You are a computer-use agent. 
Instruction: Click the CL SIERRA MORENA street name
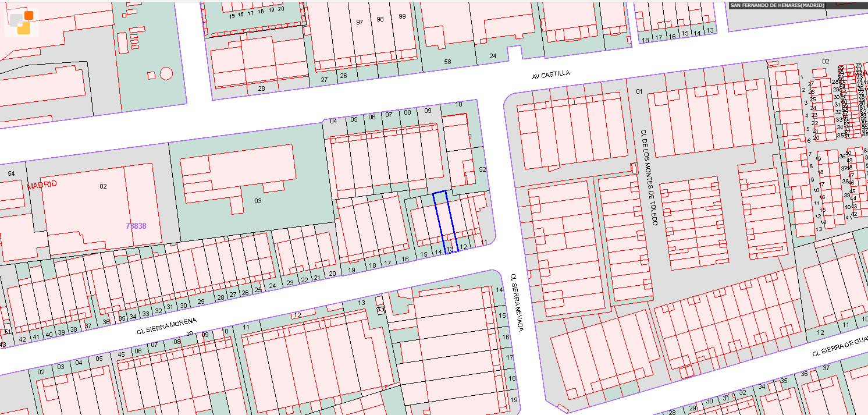pyautogui.click(x=167, y=327)
